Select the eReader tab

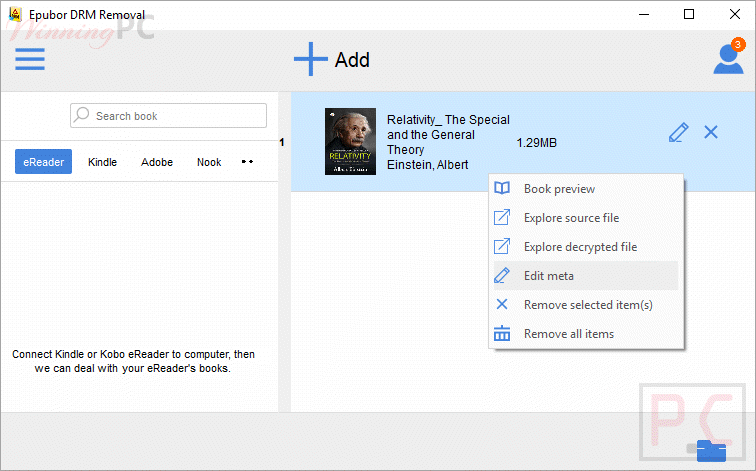point(43,161)
